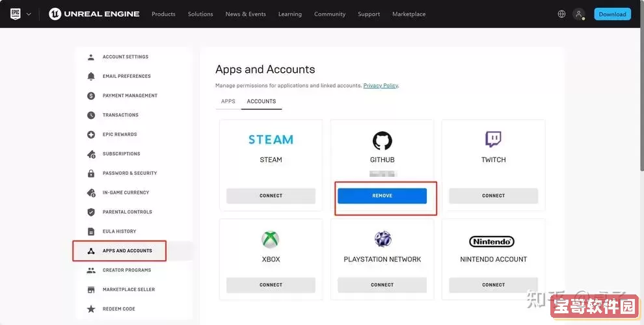This screenshot has width=644, height=325.
Task: Click the GitHub octocat logo
Action: tap(382, 140)
